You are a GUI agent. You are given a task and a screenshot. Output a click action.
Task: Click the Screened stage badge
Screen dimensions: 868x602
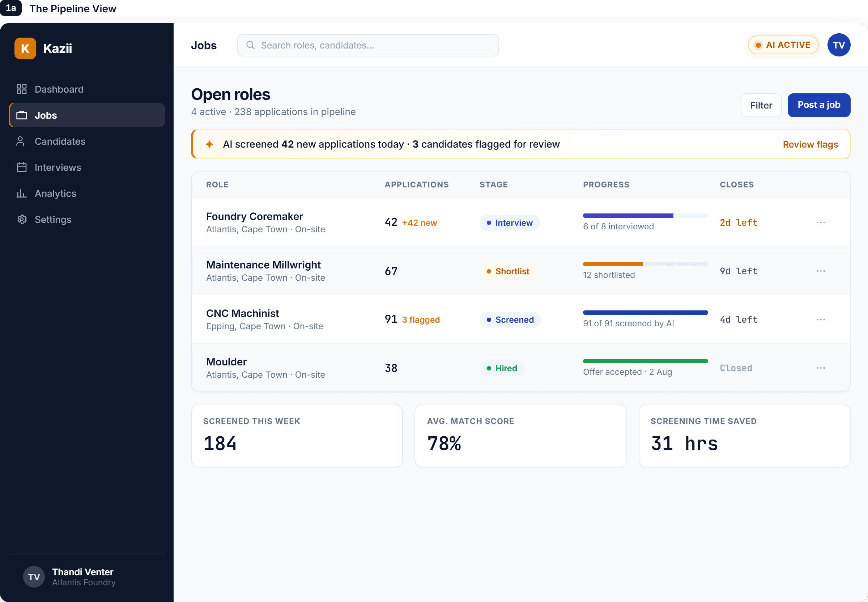[510, 320]
